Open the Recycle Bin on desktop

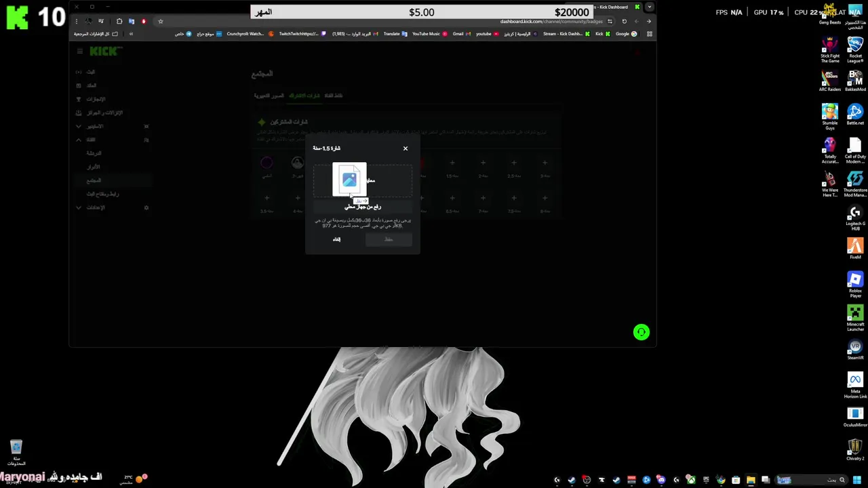pyautogui.click(x=16, y=453)
